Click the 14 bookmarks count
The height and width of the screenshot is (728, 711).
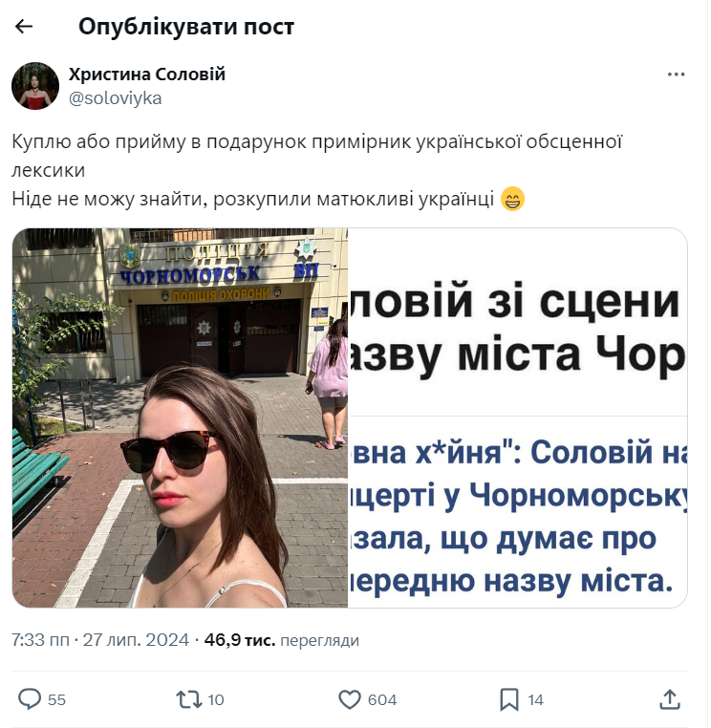(535, 699)
